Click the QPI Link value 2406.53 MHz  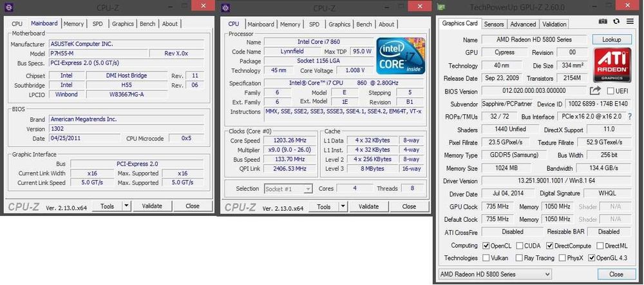point(290,169)
